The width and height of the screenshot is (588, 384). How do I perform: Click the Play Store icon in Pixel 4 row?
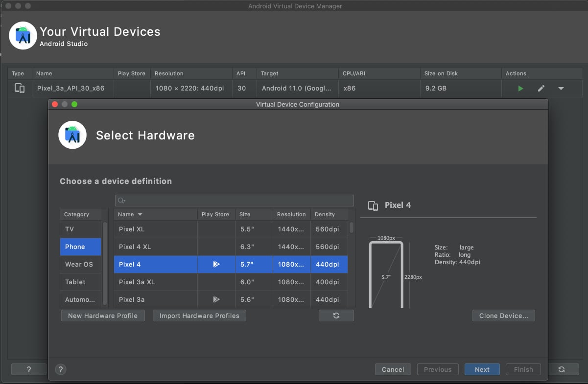(216, 264)
